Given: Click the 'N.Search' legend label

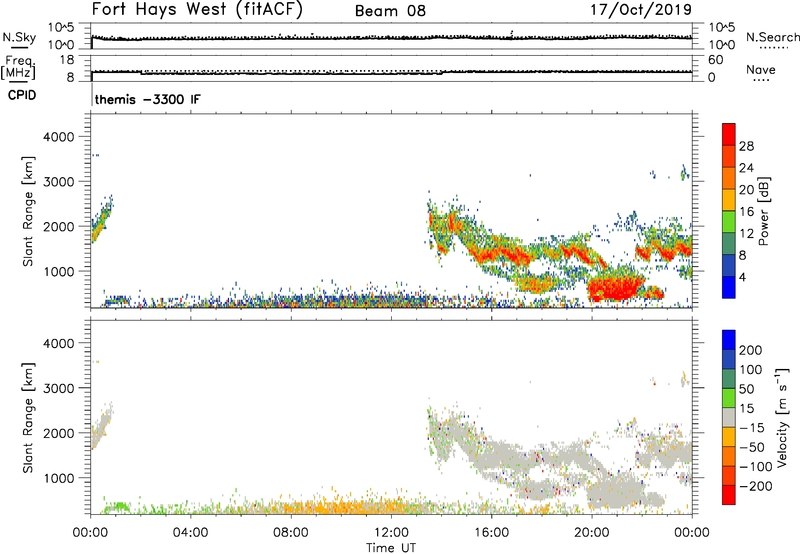Looking at the screenshot, I should coord(773,37).
